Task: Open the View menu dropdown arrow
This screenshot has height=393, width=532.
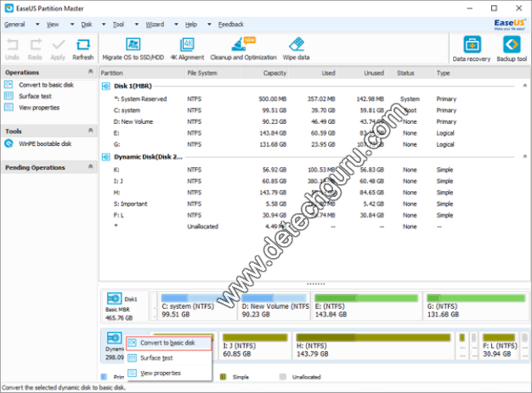Action: click(x=72, y=25)
